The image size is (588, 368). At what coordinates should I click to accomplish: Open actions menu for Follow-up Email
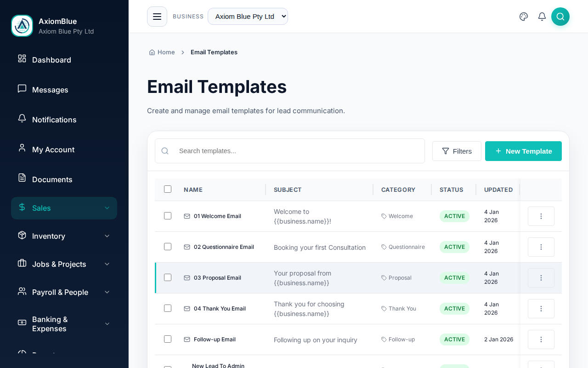[541, 339]
